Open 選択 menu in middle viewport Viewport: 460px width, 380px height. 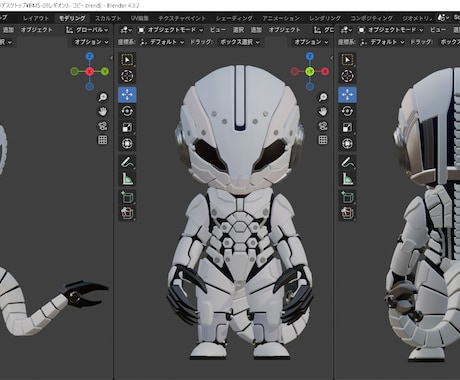tap(238, 30)
